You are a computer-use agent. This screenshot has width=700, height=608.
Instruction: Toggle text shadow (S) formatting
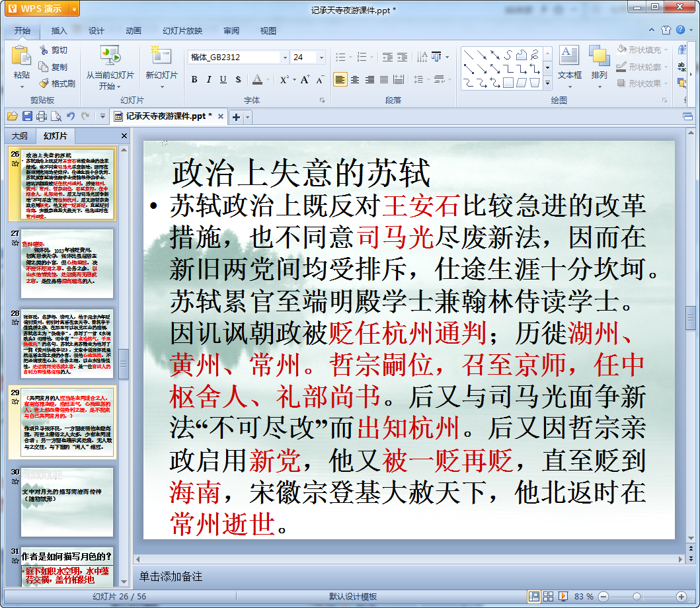click(x=238, y=80)
